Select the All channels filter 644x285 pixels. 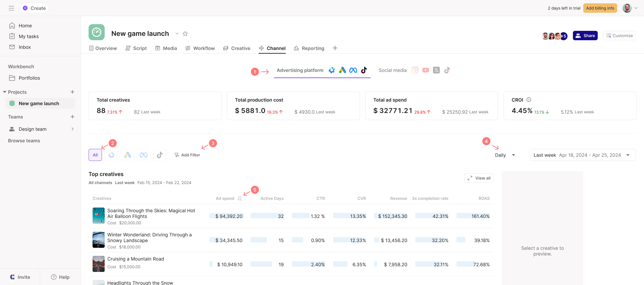coord(95,155)
